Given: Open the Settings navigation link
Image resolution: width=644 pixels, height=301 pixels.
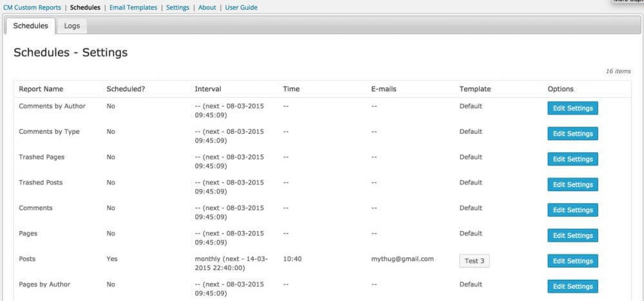Looking at the screenshot, I should pyautogui.click(x=178, y=8).
